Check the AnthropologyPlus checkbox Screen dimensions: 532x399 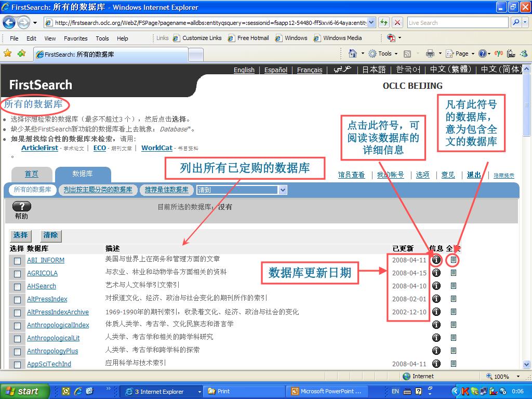point(17,352)
